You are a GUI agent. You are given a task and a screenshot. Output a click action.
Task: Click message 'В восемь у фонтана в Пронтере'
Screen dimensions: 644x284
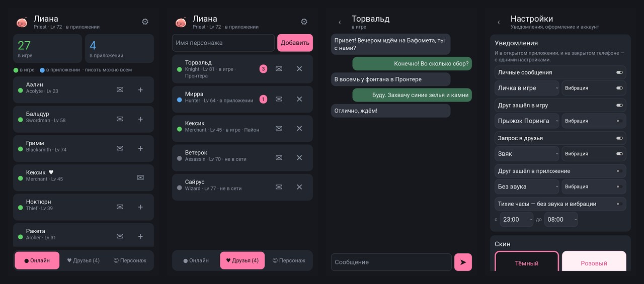coord(390,79)
